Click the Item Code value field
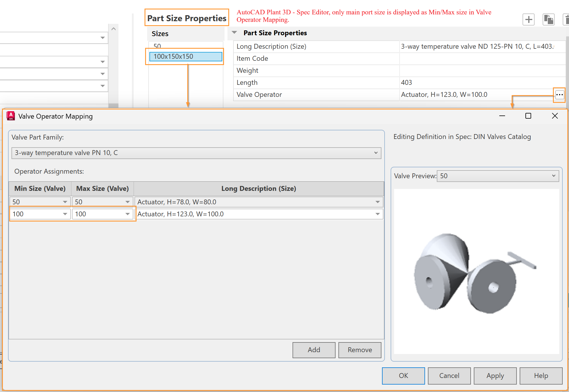This screenshot has width=569, height=392. (x=482, y=58)
